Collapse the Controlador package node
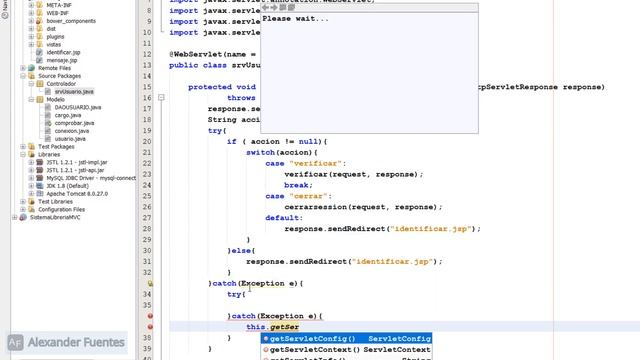This screenshot has height=360, width=640. [31, 84]
